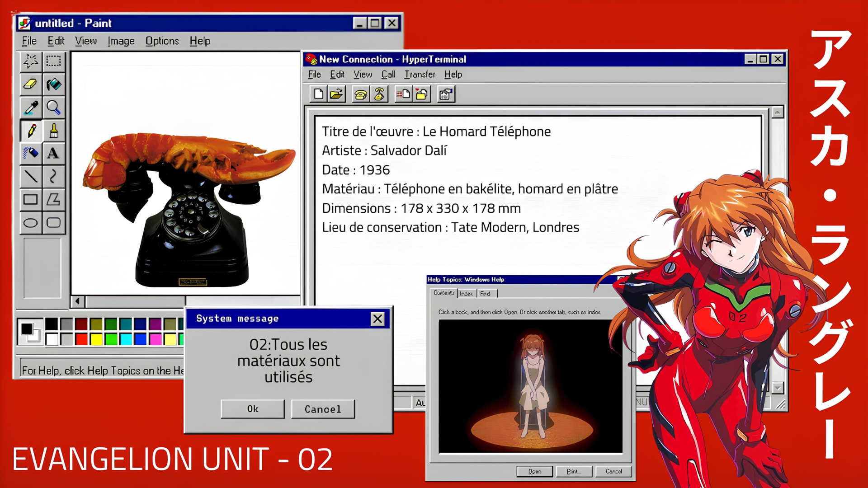The height and width of the screenshot is (488, 868).
Task: Select the Polygon shape tool
Action: tap(54, 199)
